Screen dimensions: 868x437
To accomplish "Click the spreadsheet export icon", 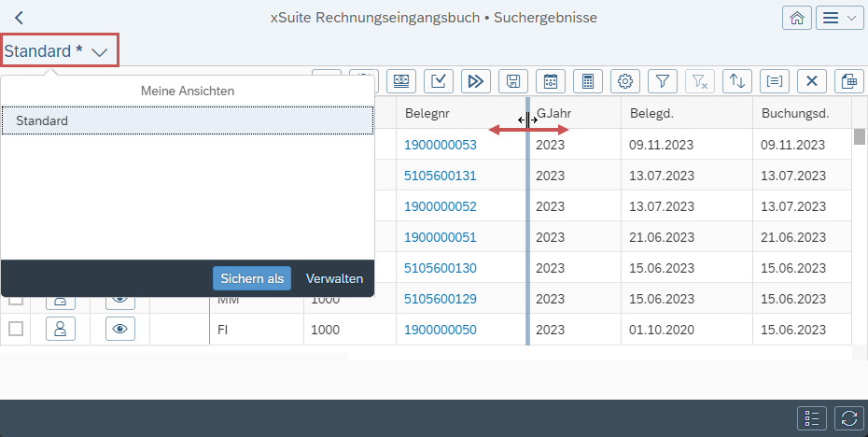I will (849, 81).
